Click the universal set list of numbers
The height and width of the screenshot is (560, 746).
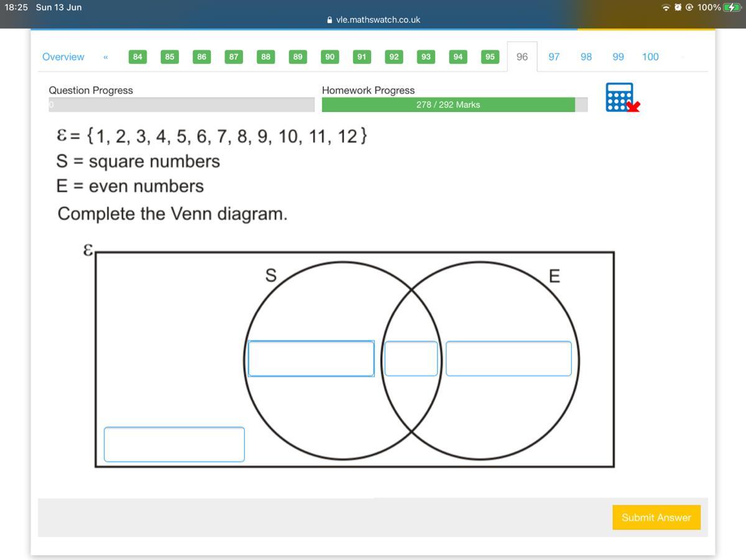coord(211,136)
